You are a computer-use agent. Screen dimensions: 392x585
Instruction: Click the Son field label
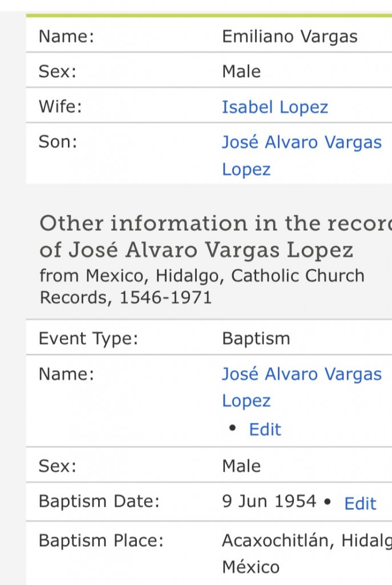coord(57,142)
